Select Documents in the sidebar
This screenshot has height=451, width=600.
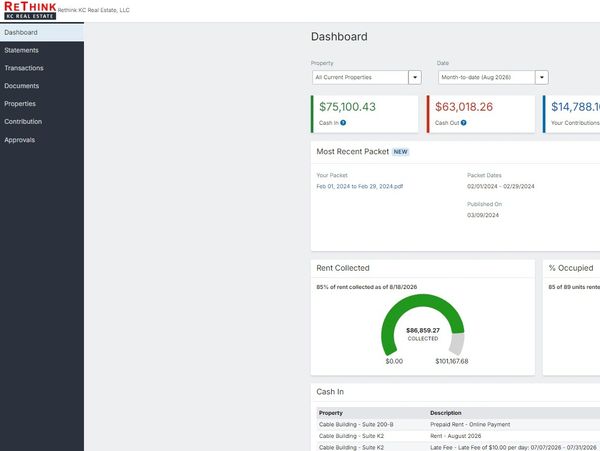pyautogui.click(x=42, y=86)
